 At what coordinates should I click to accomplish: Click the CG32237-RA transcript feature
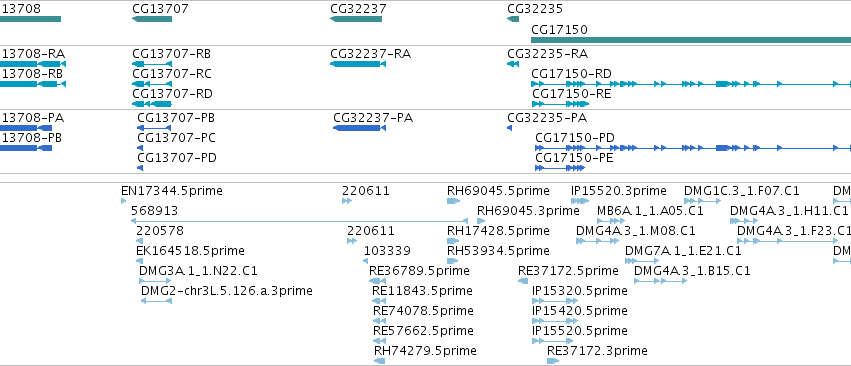[x=358, y=64]
